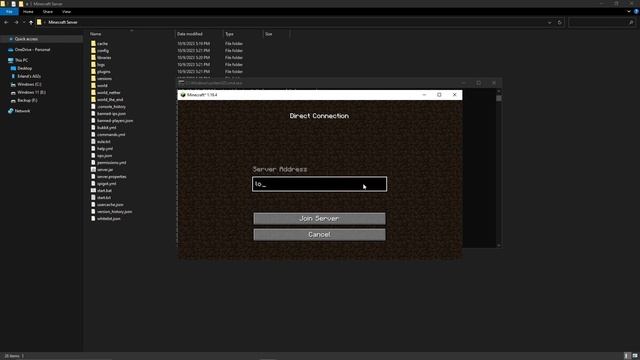Image resolution: width=640 pixels, height=360 pixels.
Task: Switch to large icons view in status bar
Action: pos(635,356)
